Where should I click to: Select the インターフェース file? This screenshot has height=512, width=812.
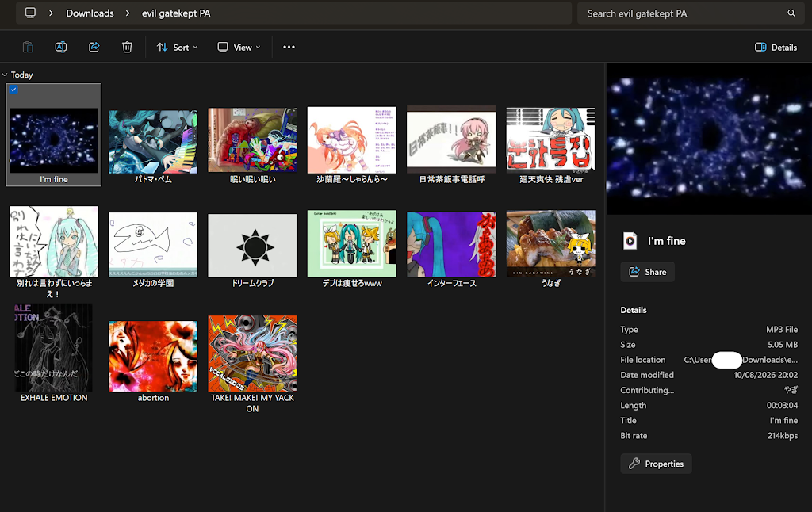[451, 250]
